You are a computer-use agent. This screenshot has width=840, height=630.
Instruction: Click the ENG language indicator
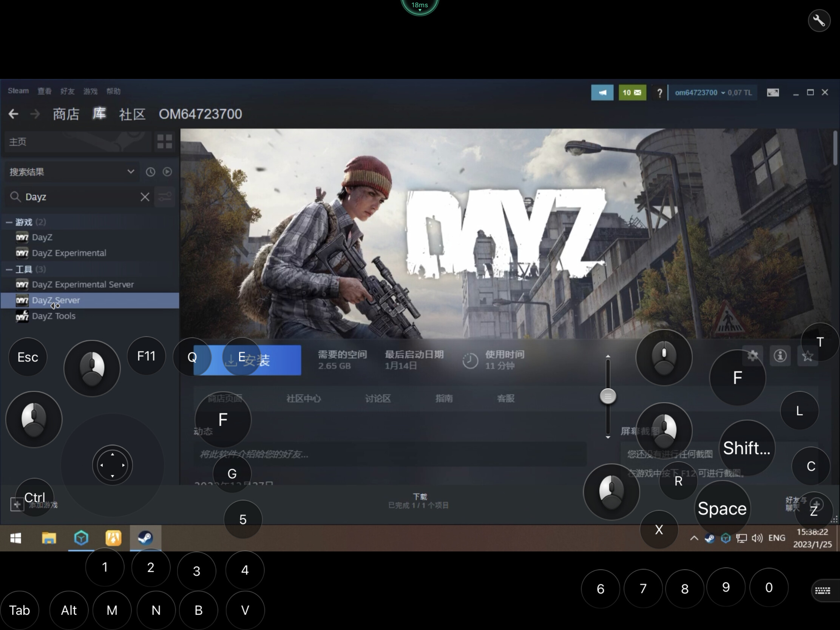[777, 538]
